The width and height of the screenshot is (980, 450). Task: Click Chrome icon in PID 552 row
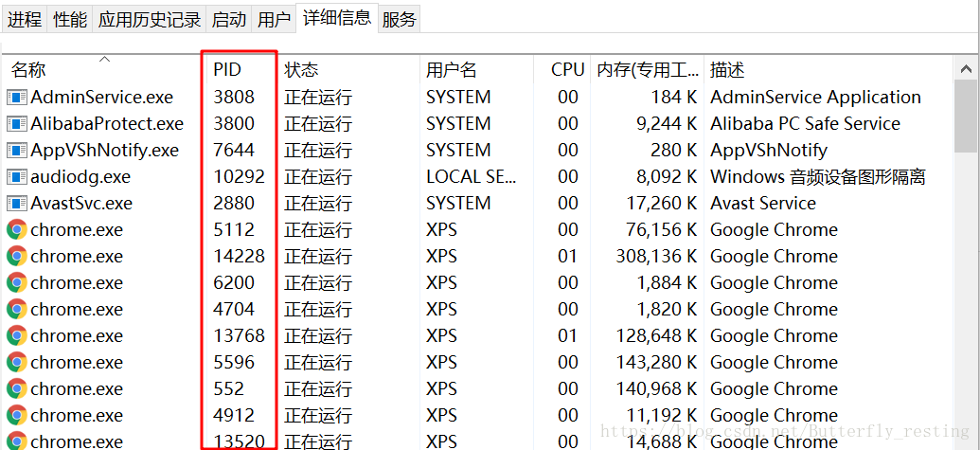pos(17,388)
